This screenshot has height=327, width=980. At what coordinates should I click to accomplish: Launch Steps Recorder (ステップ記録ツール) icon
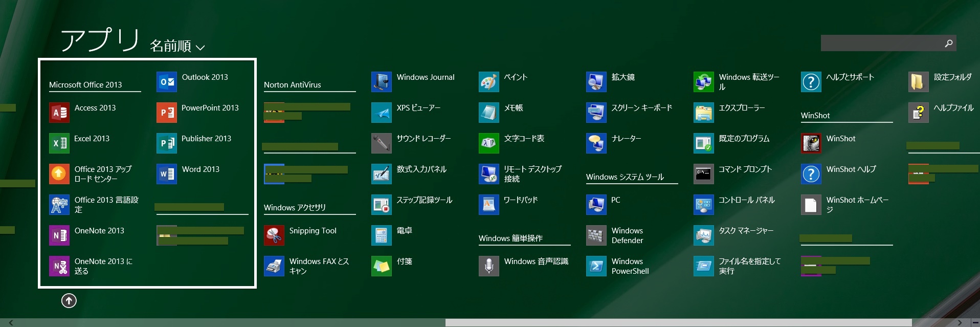pos(382,205)
